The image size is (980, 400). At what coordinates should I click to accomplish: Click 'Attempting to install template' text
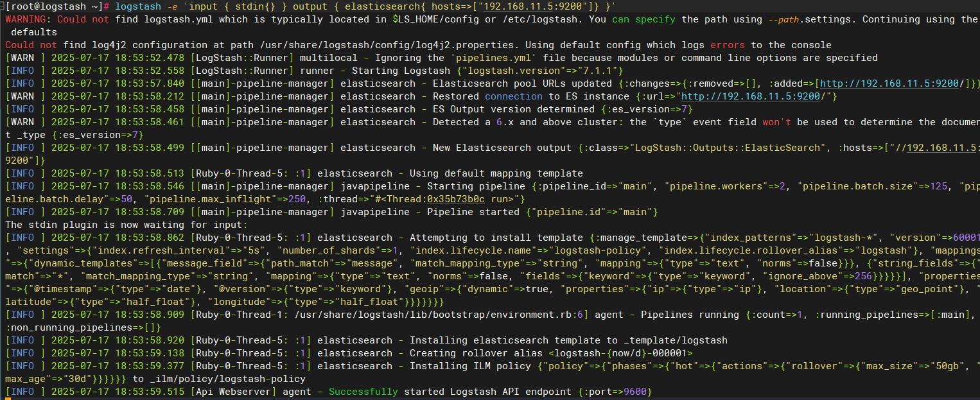point(496,238)
